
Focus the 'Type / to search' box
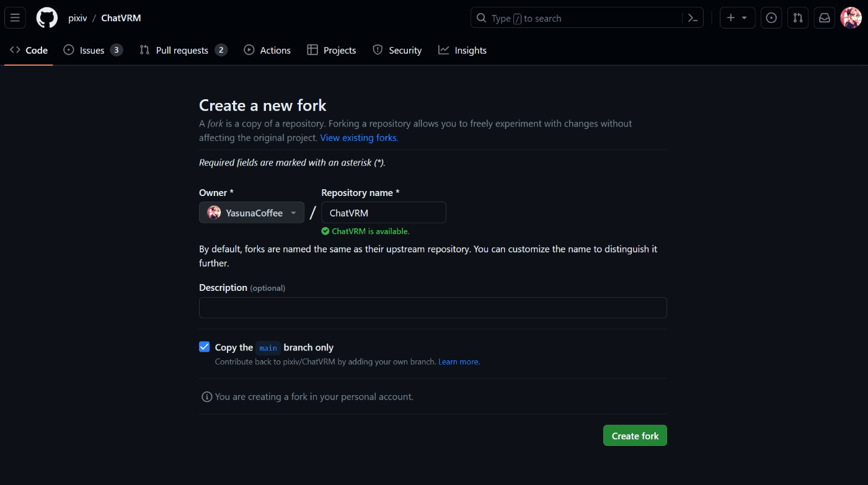[587, 18]
